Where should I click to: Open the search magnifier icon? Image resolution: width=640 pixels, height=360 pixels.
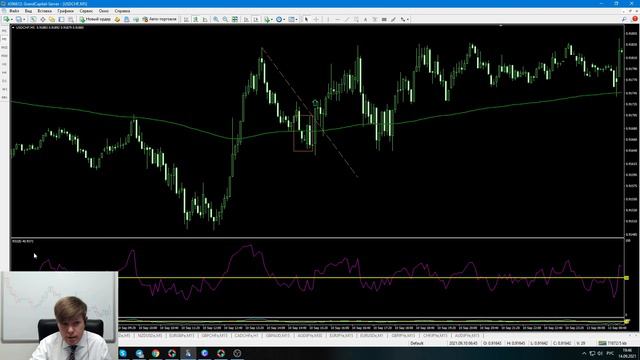tap(624, 19)
